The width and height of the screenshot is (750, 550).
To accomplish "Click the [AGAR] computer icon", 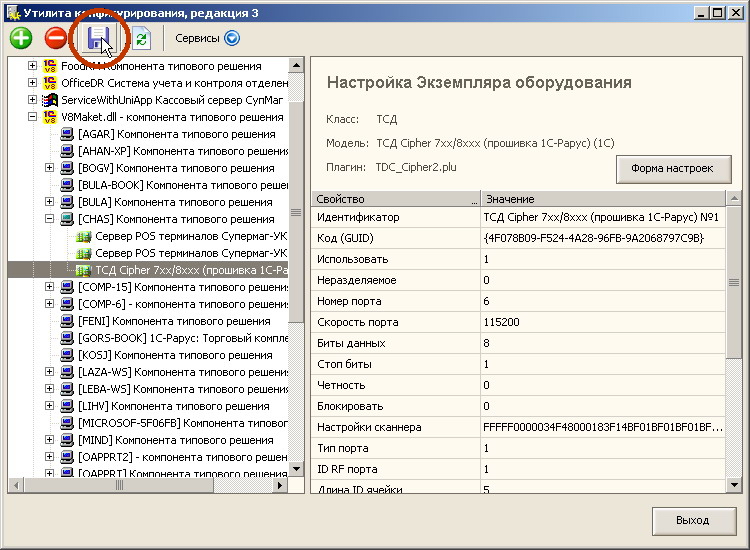I will click(x=67, y=134).
